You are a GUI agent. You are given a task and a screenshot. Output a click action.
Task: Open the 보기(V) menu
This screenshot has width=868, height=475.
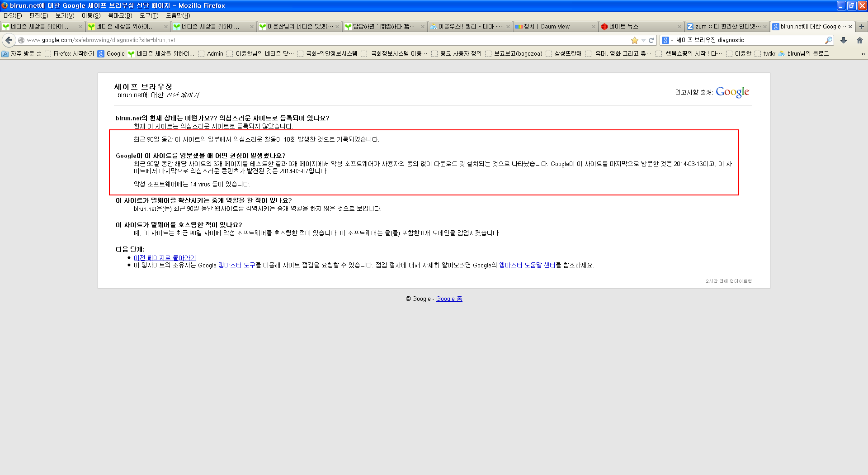[x=65, y=16]
